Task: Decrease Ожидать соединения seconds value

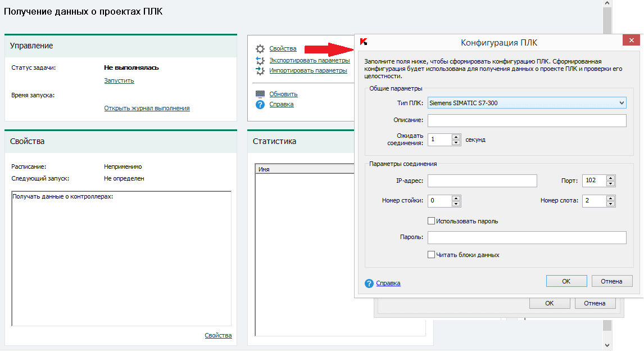Action: pyautogui.click(x=456, y=143)
